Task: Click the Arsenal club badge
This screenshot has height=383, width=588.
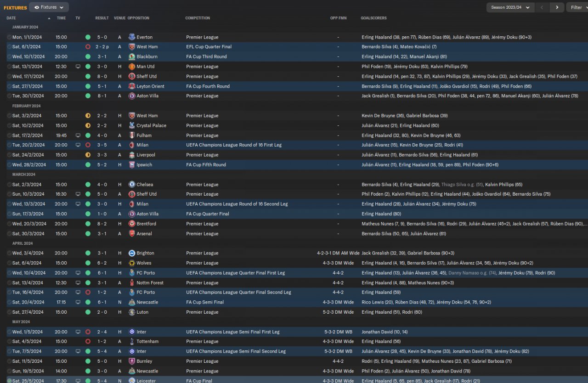Action: point(132,234)
